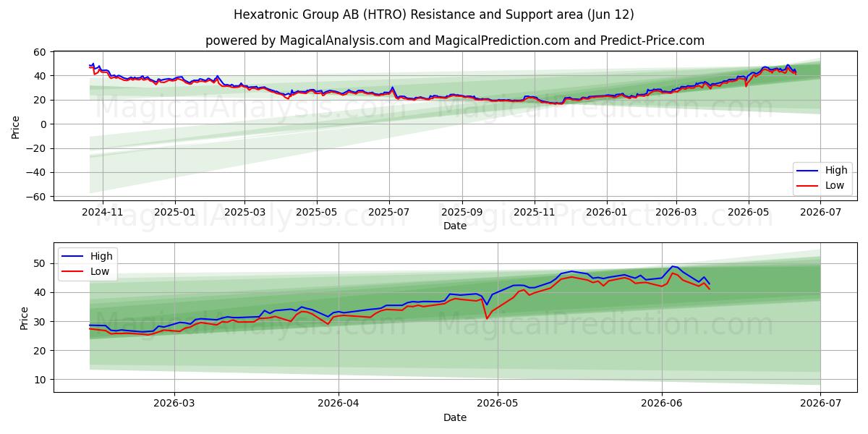Click the lower chart 'Date' axis label
This screenshot has width=868, height=434.
click(x=455, y=417)
